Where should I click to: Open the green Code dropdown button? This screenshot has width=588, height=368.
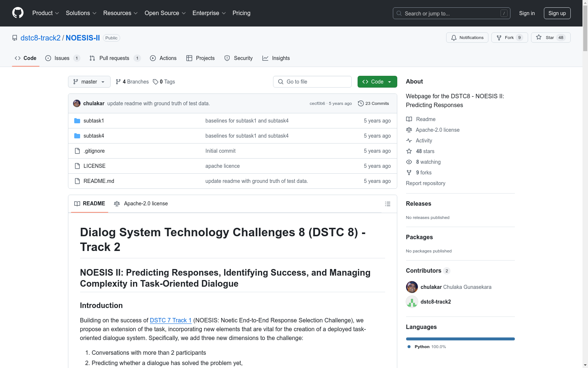pyautogui.click(x=377, y=82)
